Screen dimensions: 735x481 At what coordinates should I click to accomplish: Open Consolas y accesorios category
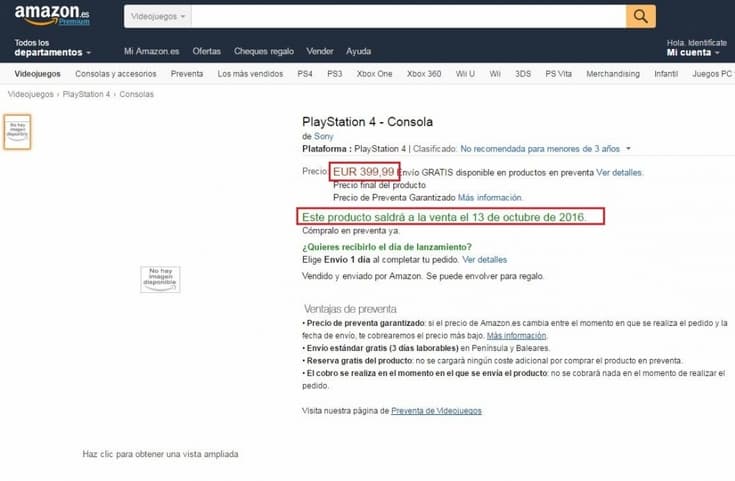pyautogui.click(x=116, y=74)
